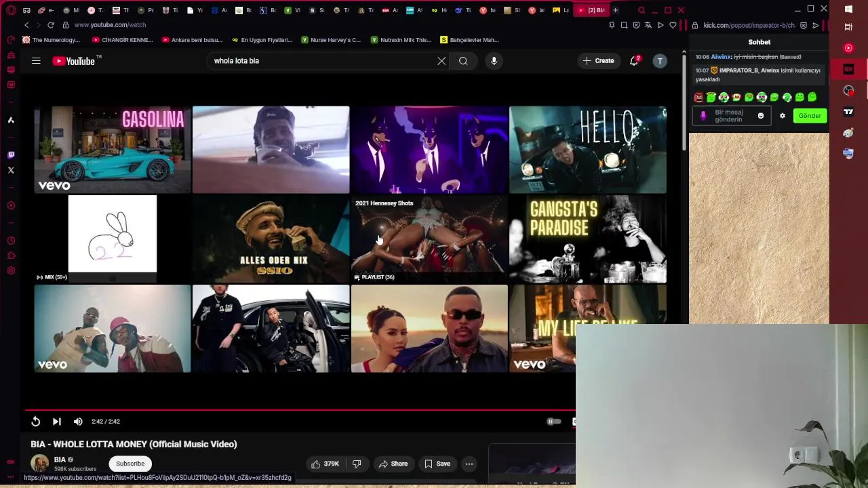The width and height of the screenshot is (868, 488).
Task: Open Opera GX from the taskbar
Action: point(848,69)
